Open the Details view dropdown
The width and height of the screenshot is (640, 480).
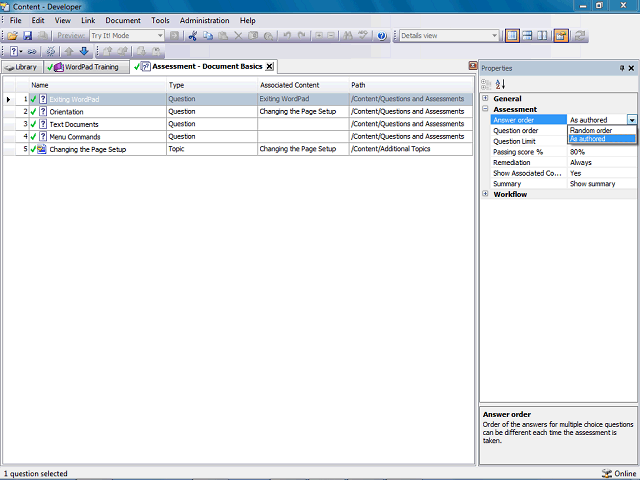click(x=494, y=36)
